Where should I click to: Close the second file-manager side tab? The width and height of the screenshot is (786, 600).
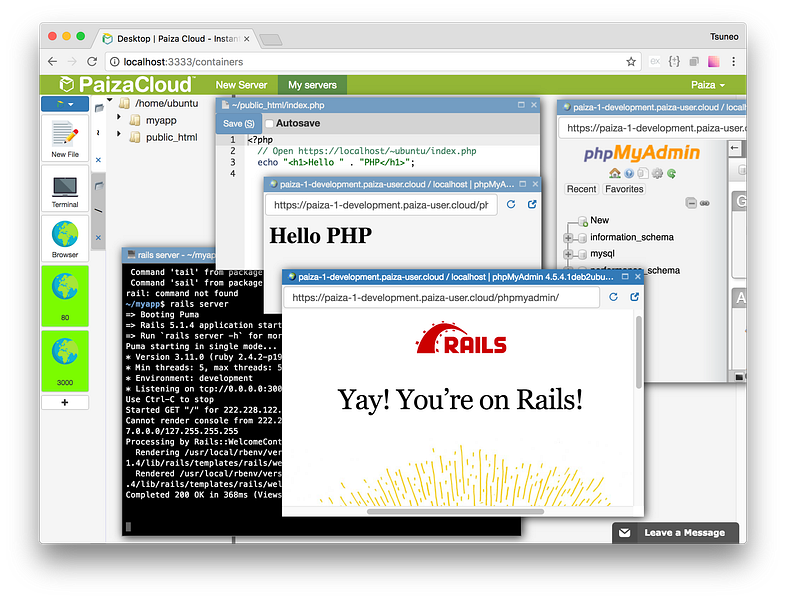point(98,238)
